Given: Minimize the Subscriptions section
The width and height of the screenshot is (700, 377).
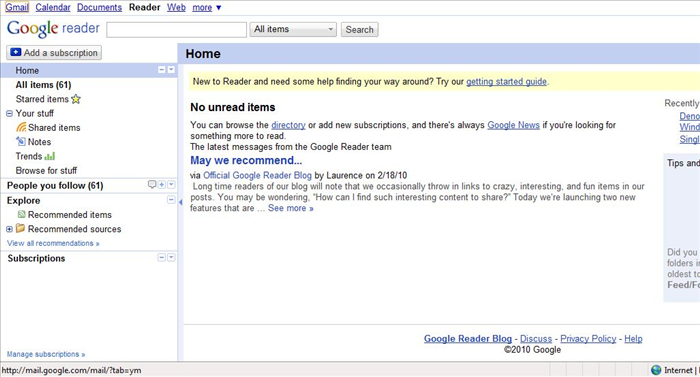Looking at the screenshot, I should point(162,258).
